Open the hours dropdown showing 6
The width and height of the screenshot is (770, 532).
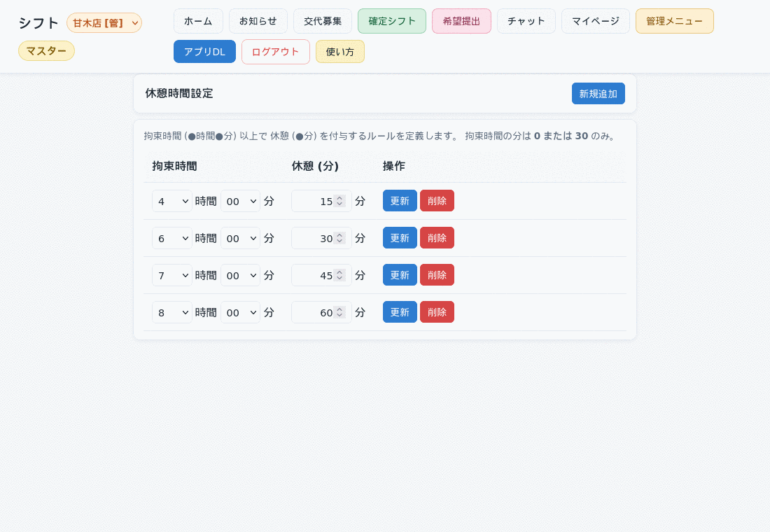[172, 238]
